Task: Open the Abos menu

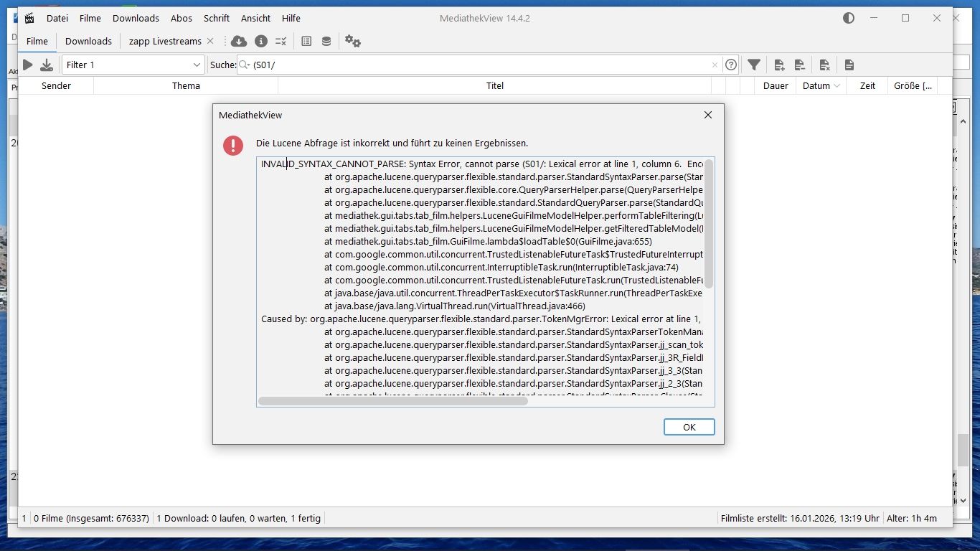Action: point(181,18)
